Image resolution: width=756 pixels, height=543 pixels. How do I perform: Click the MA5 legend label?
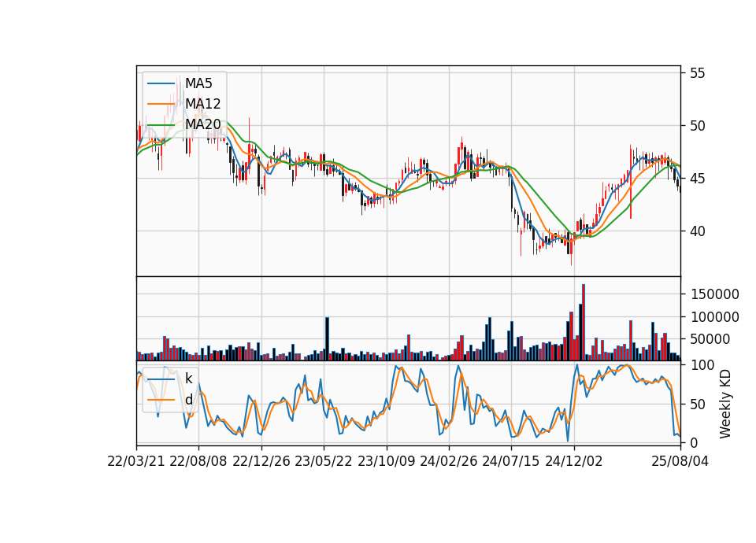[x=198, y=83]
